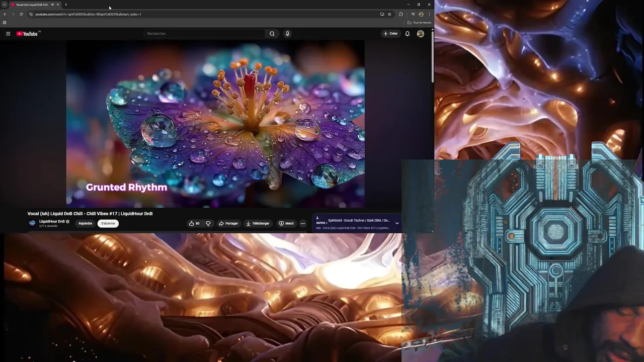Click the flower video player
644x362 pixels.
coord(215,124)
